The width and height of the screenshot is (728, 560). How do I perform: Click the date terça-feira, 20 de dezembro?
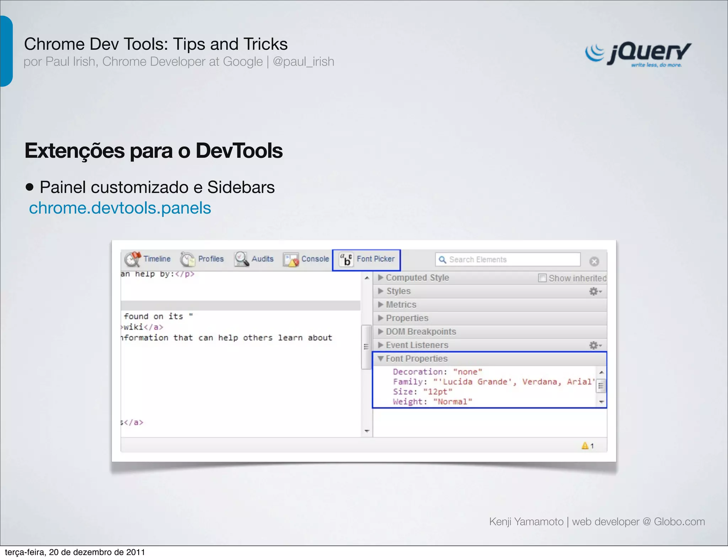pos(75,552)
